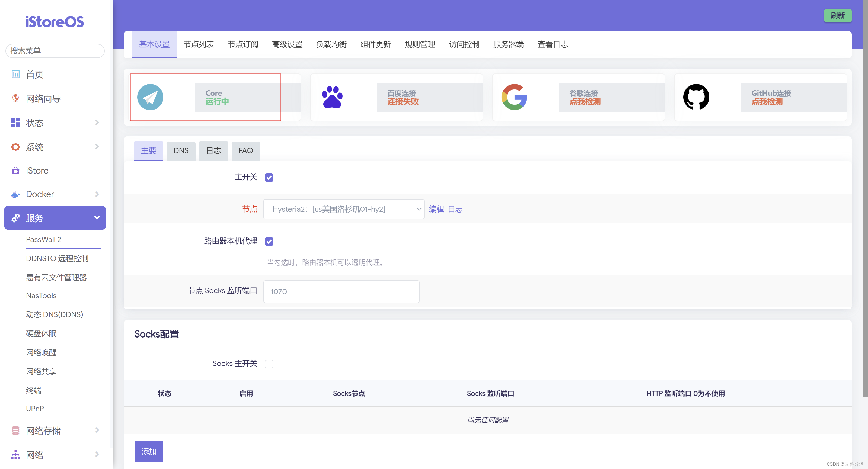Click the Telegram paper-plane Core icon
The width and height of the screenshot is (868, 469).
point(150,97)
